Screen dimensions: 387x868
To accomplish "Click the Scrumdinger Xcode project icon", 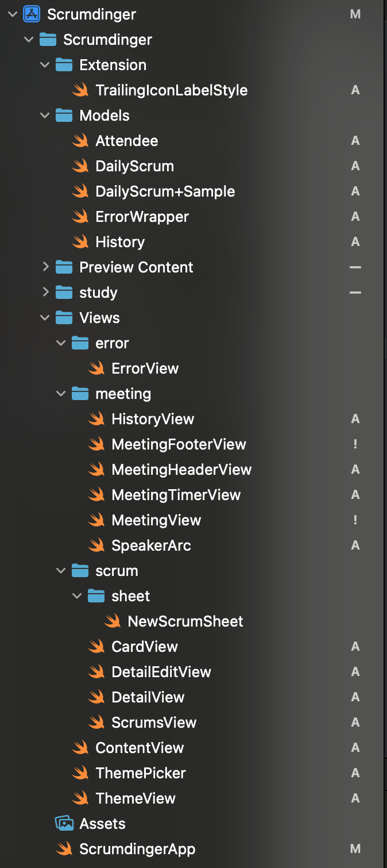I will coord(31,14).
